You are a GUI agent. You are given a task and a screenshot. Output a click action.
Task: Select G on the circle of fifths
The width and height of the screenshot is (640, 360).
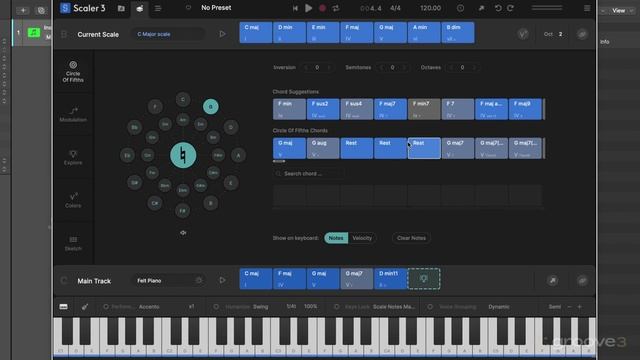coord(211,107)
